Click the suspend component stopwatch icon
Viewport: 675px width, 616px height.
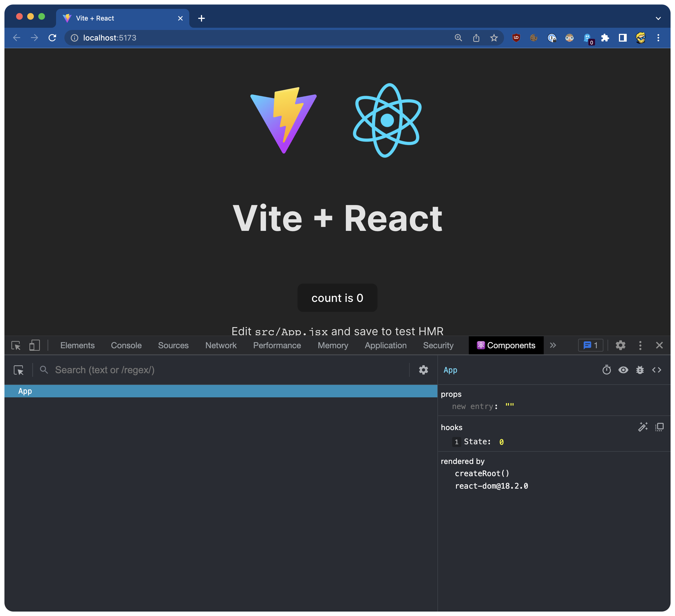(606, 370)
